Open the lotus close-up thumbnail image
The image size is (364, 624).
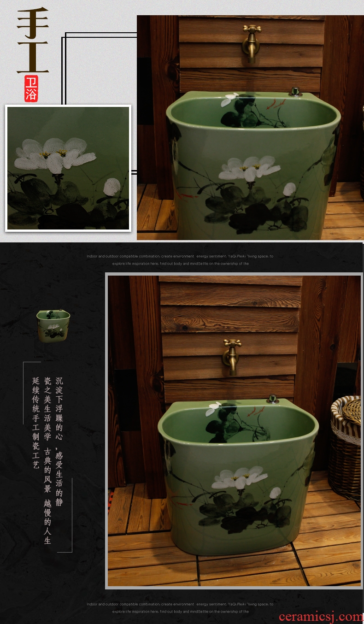[68, 168]
